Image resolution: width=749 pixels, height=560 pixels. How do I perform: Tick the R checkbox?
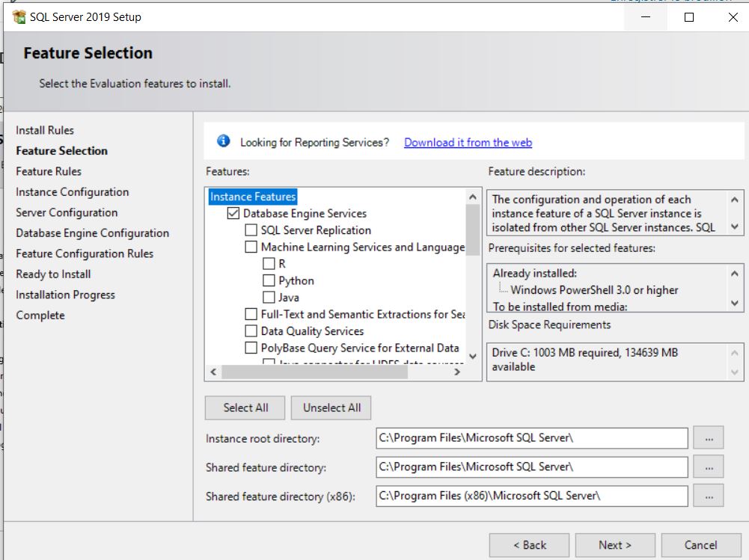click(269, 263)
